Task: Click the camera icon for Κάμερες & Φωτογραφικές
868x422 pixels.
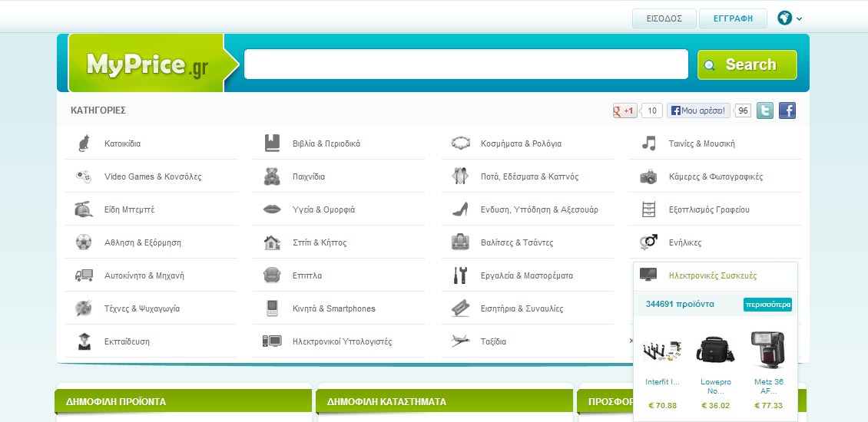Action: (x=648, y=176)
